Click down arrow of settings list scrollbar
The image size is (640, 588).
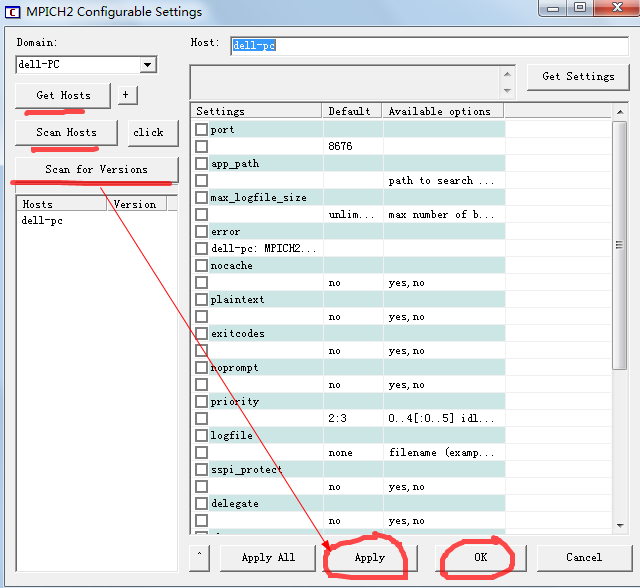pyautogui.click(x=620, y=526)
